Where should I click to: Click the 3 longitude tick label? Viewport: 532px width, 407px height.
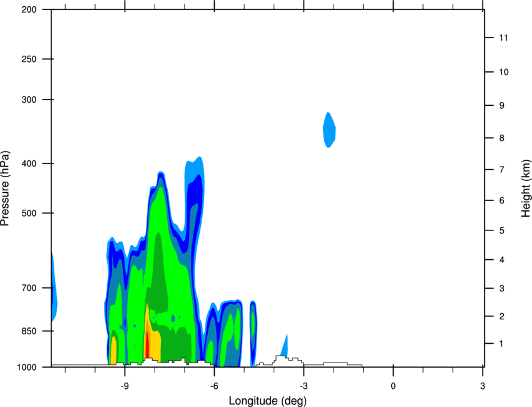[x=483, y=386]
